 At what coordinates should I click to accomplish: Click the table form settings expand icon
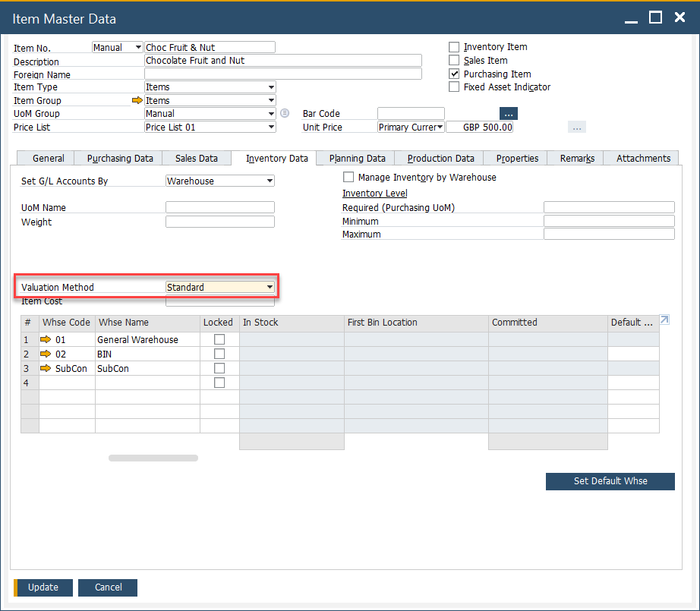[x=664, y=320]
